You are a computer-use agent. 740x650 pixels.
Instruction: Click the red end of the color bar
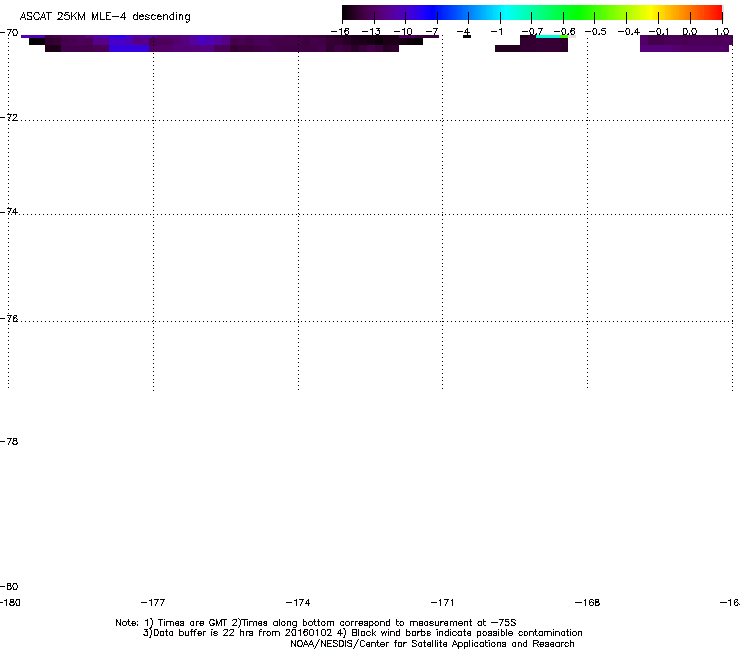[715, 13]
